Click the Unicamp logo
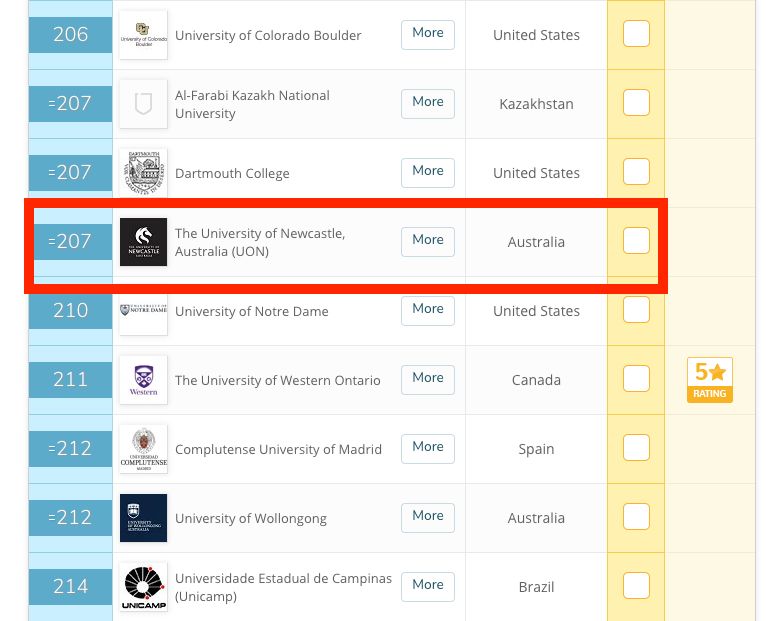 coord(143,587)
